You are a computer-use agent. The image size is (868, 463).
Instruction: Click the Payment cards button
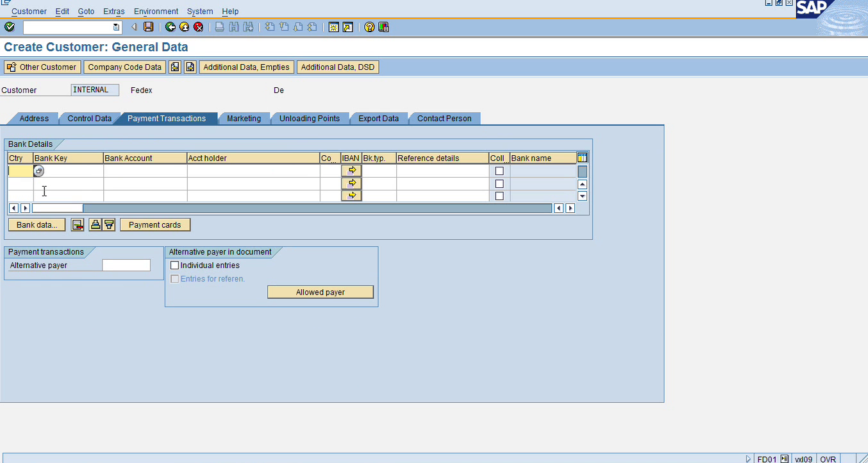click(x=155, y=224)
